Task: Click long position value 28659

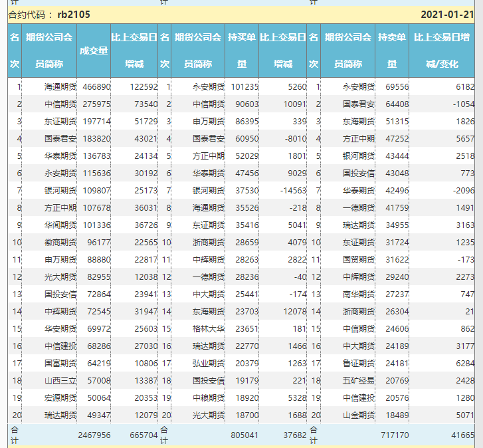Action: (246, 242)
